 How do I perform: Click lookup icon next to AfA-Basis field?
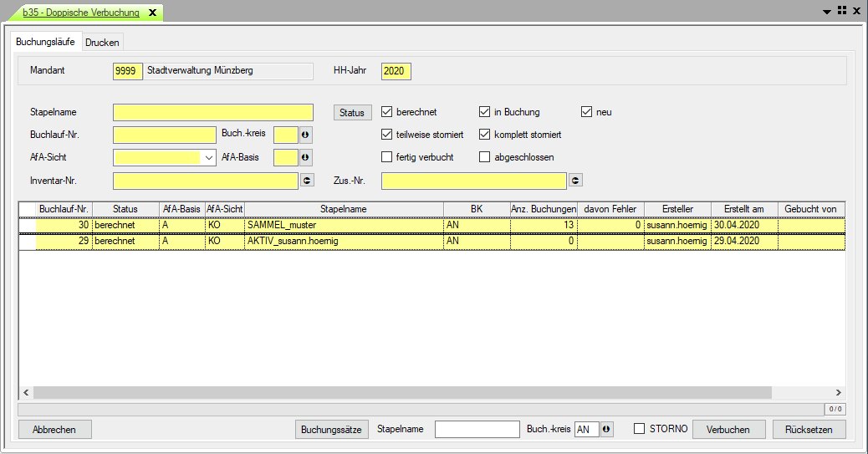click(x=305, y=157)
